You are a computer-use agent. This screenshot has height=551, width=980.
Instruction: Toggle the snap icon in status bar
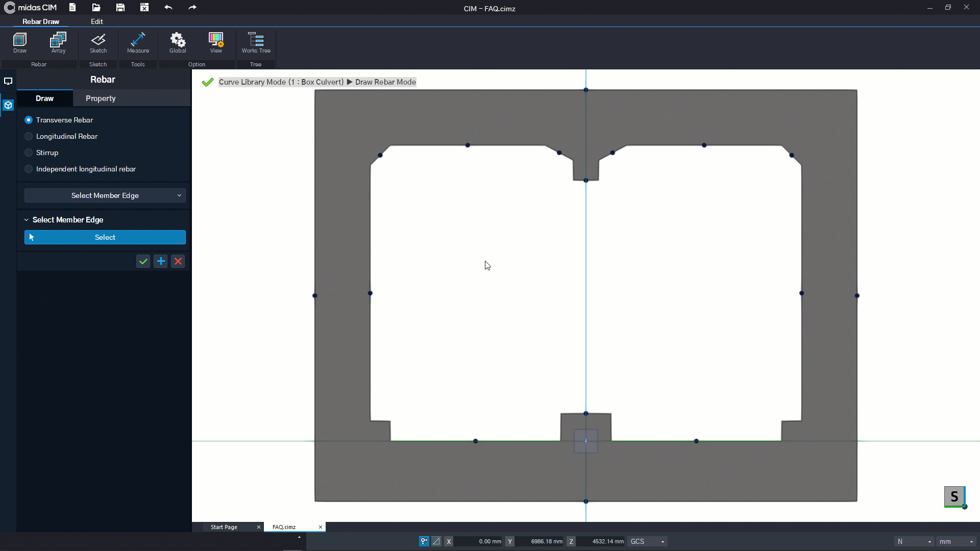pos(424,541)
